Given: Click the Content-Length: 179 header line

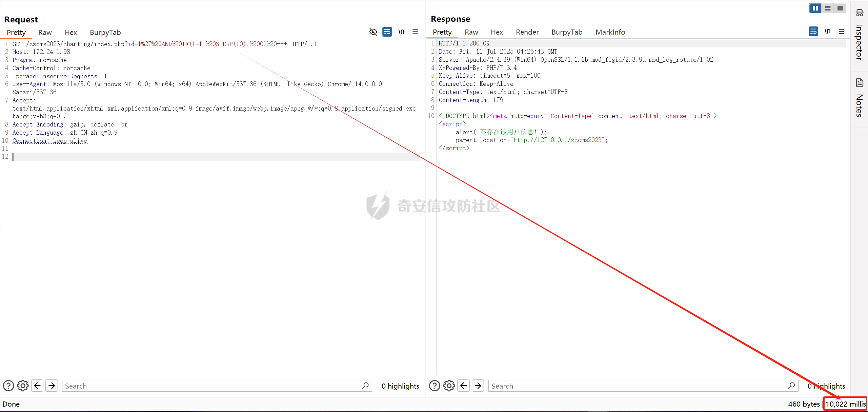Looking at the screenshot, I should [x=471, y=100].
